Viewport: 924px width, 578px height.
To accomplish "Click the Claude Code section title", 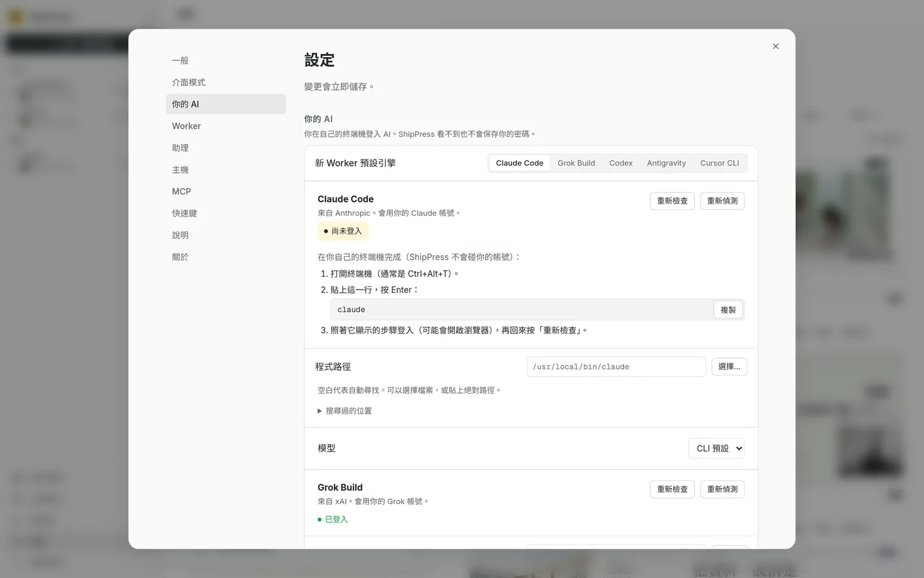I will (345, 199).
